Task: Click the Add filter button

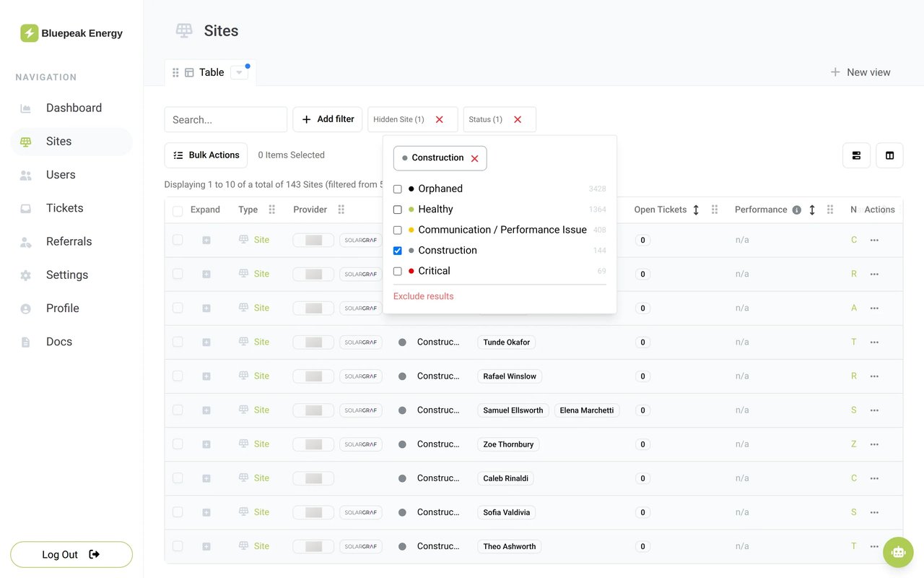Action: 328,120
